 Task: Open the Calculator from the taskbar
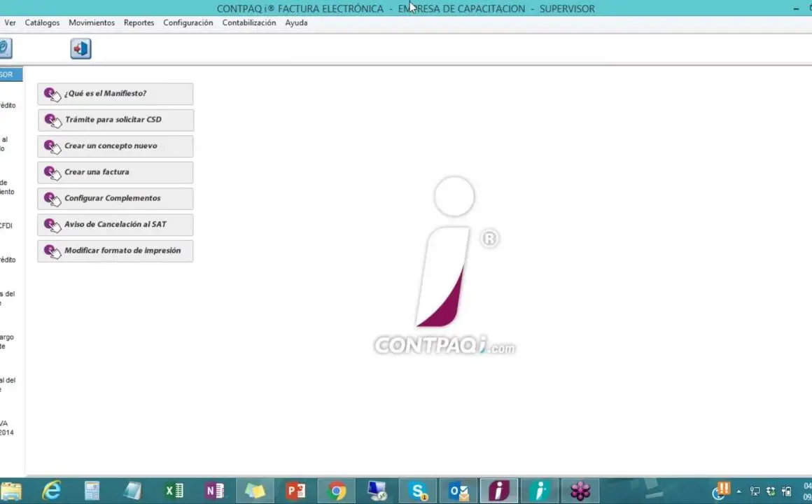click(x=92, y=491)
